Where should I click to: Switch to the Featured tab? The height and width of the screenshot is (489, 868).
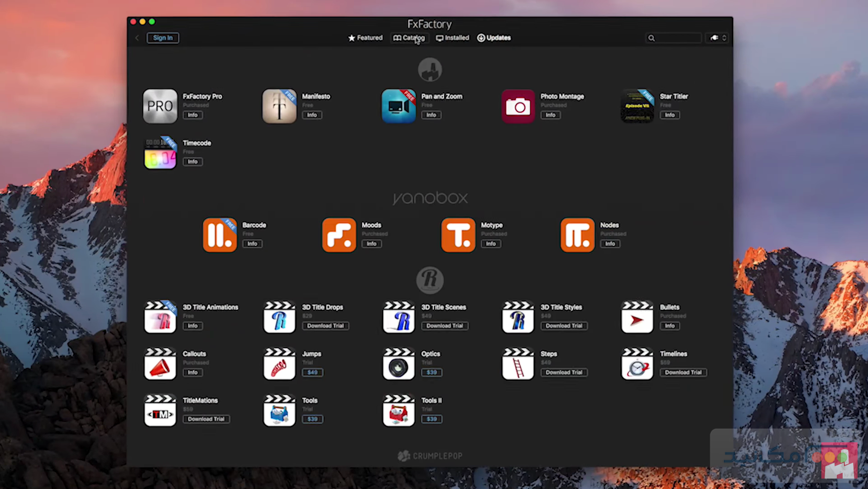point(365,38)
